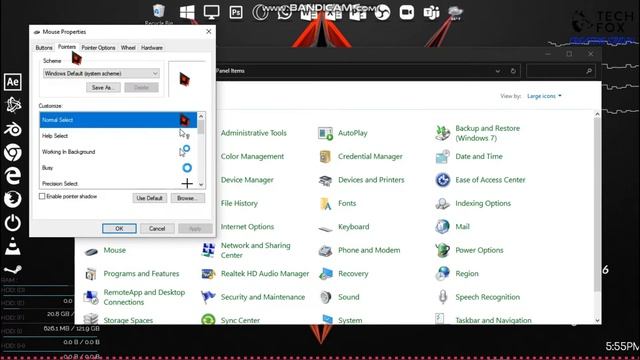Open View by Large icons dropdown
Viewport: 640px width, 360px height.
(544, 96)
